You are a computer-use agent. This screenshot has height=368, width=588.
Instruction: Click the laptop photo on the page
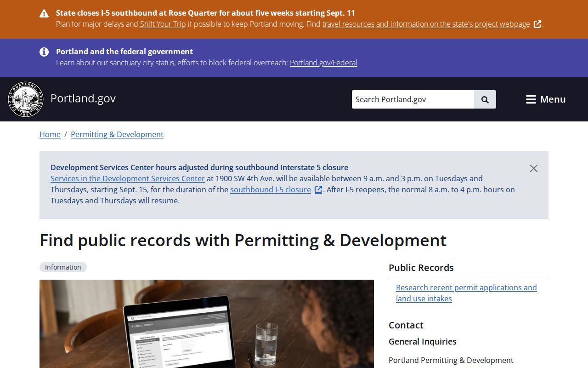(207, 324)
